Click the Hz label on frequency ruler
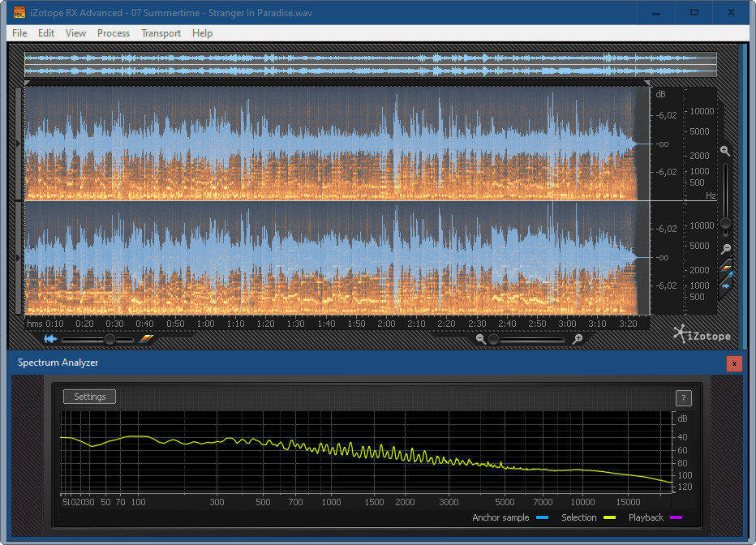 pos(711,195)
